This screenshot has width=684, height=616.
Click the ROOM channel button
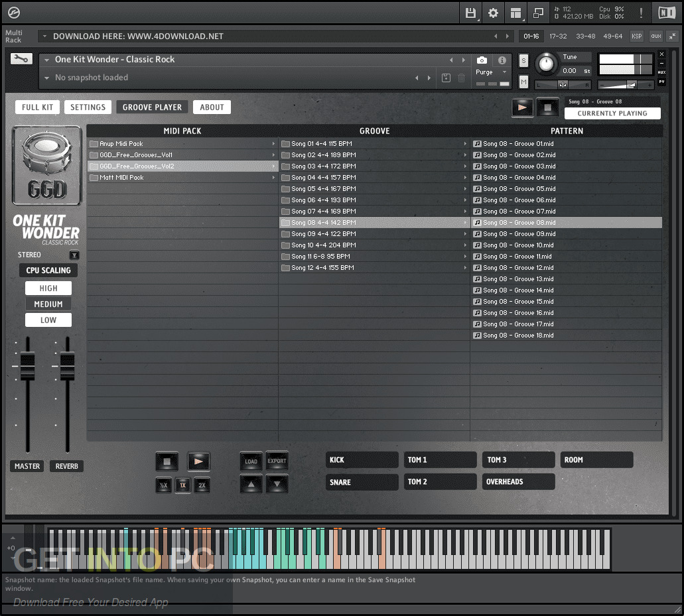click(596, 460)
